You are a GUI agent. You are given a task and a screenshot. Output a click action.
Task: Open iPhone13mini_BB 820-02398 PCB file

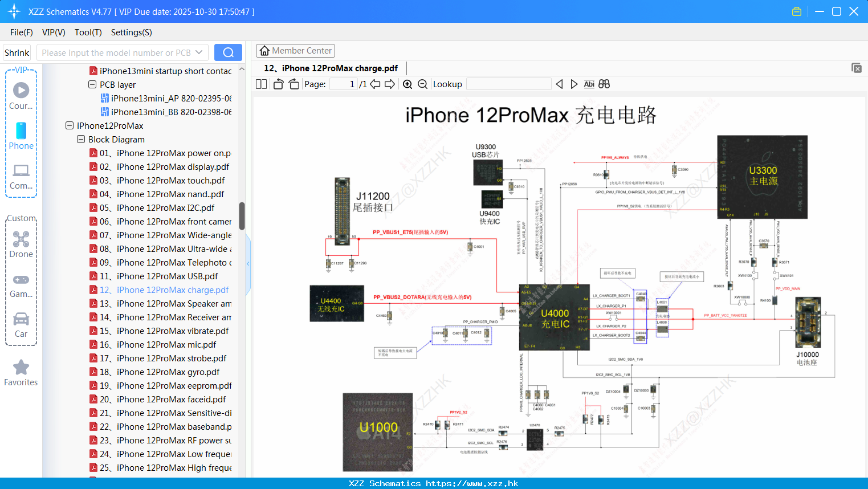(166, 112)
